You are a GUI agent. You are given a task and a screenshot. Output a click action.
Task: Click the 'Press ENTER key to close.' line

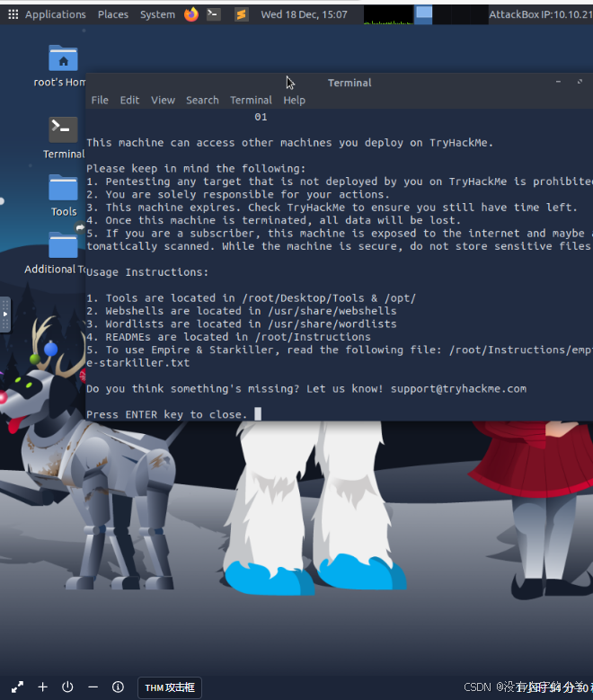[x=166, y=414]
